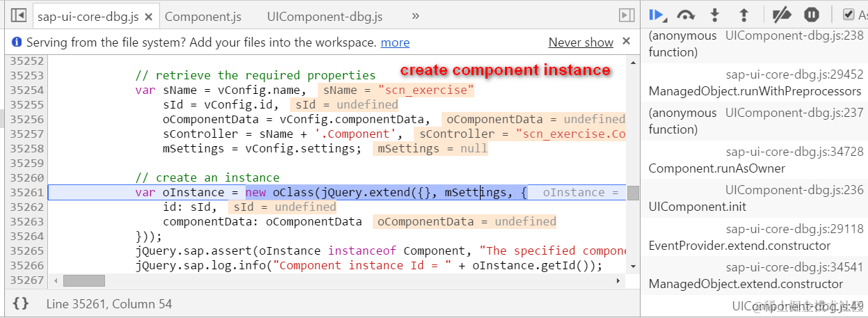Open call stack link UIComponent-dbg.js:238

click(794, 35)
